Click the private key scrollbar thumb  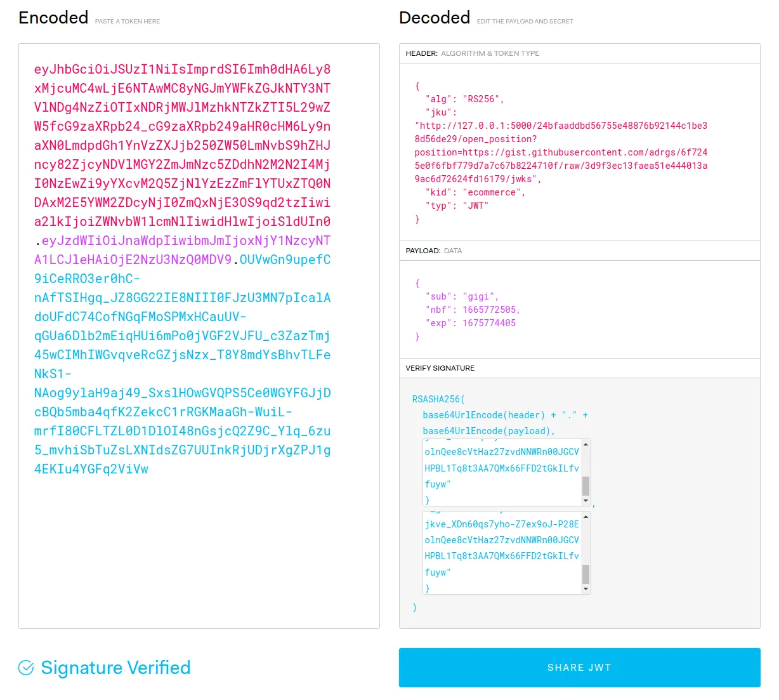(586, 574)
